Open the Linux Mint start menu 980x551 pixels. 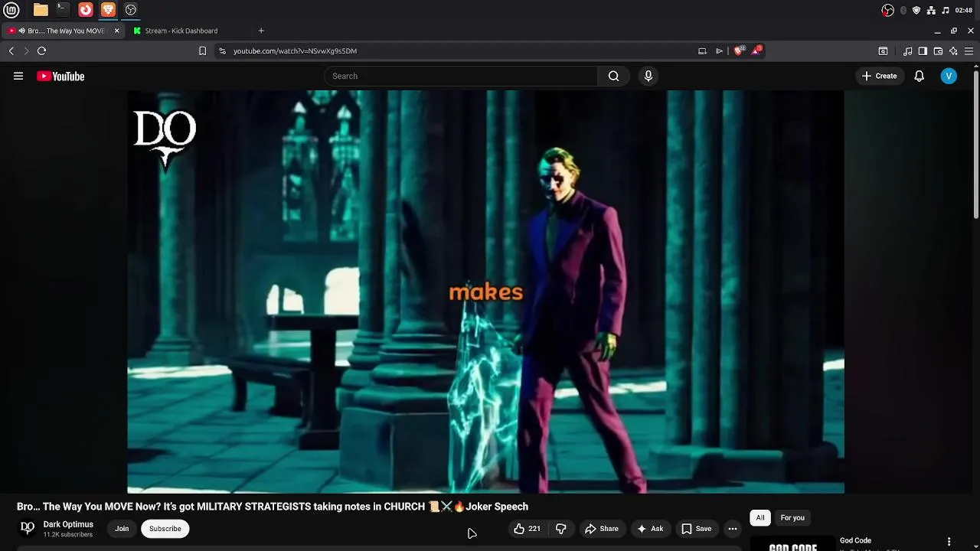(x=11, y=10)
